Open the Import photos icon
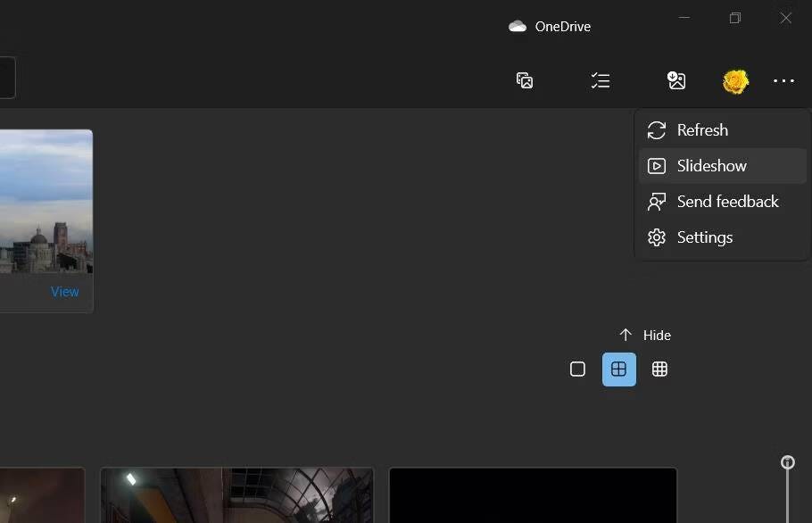 (x=676, y=81)
